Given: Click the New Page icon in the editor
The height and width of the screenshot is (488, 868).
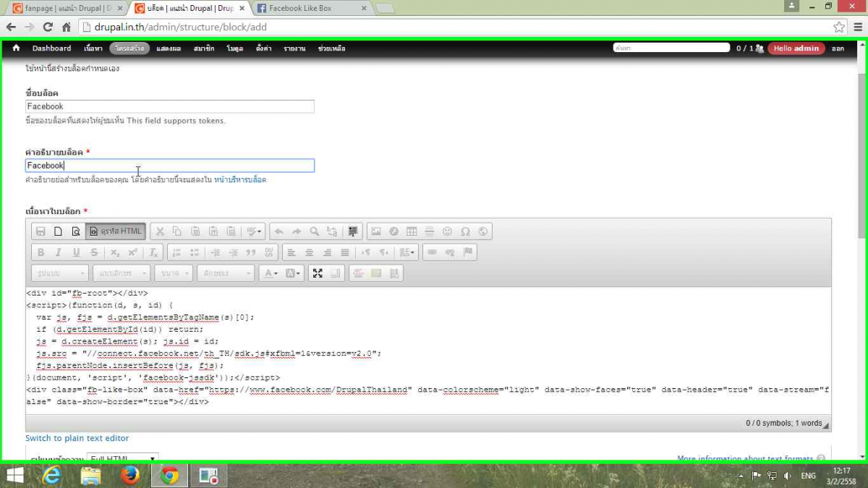Looking at the screenshot, I should coord(59,231).
